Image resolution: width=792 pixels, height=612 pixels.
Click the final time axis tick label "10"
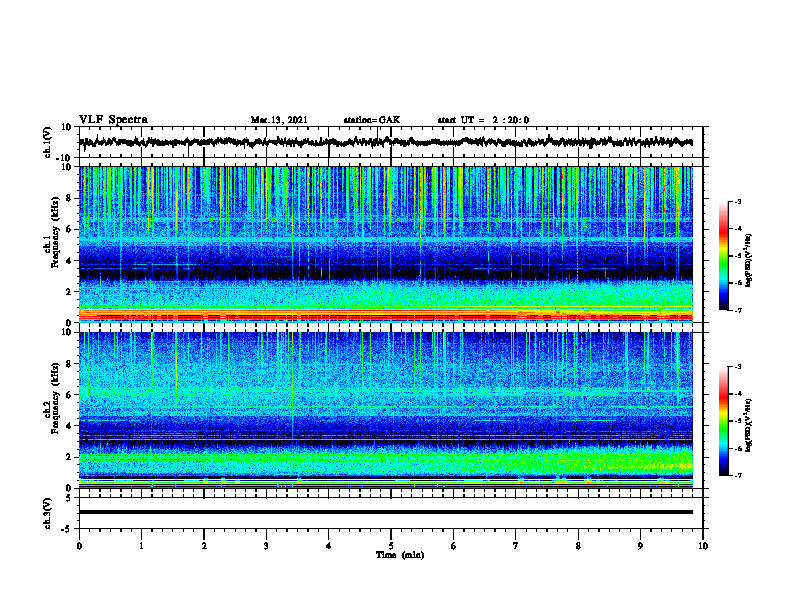703,546
